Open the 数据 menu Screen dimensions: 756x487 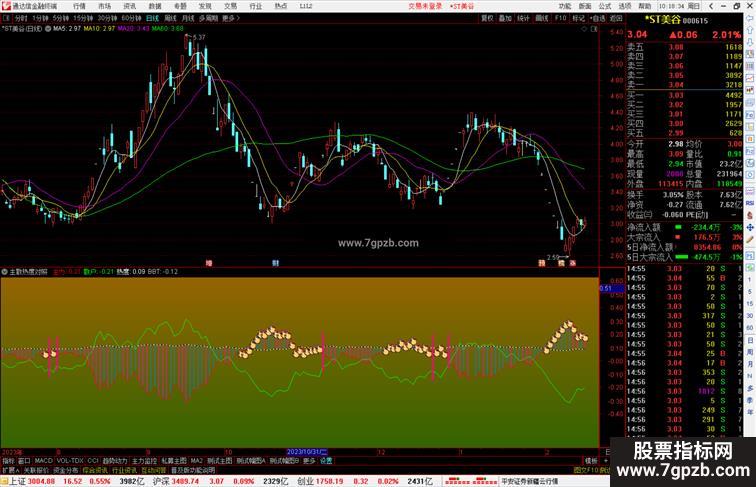[155, 6]
